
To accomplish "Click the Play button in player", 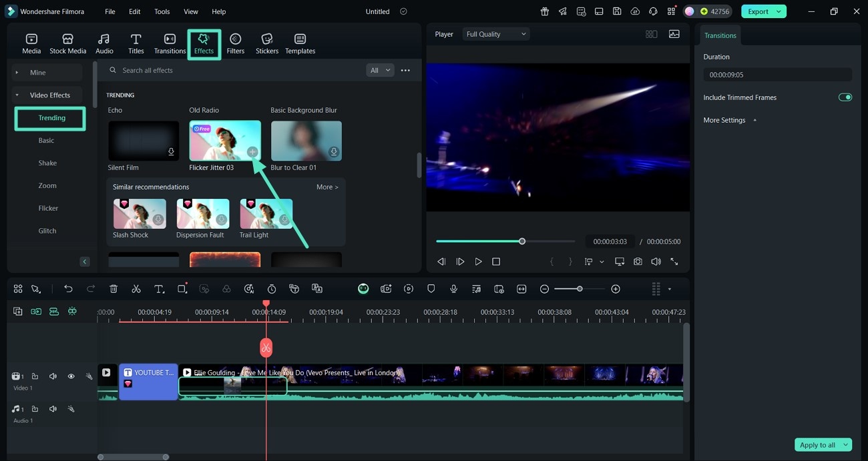I will pos(478,262).
